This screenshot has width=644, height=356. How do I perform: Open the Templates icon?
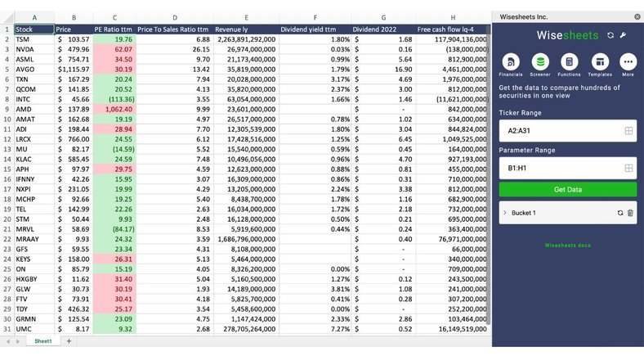[600, 62]
